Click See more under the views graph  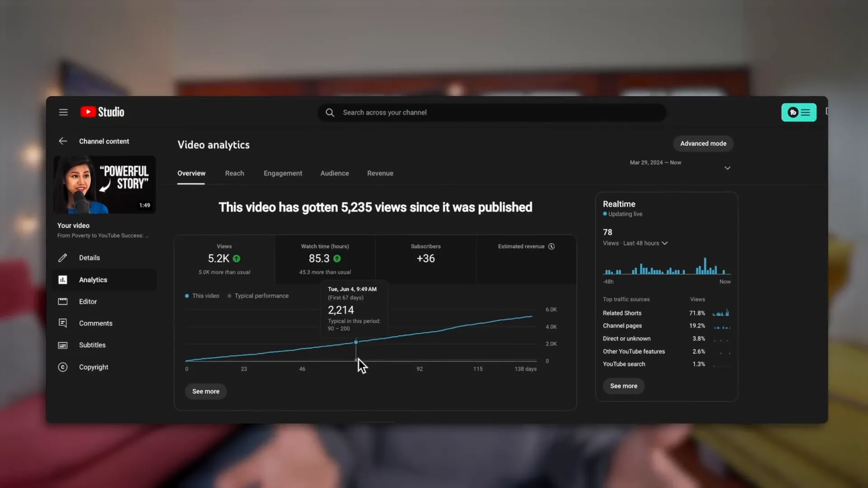click(205, 391)
